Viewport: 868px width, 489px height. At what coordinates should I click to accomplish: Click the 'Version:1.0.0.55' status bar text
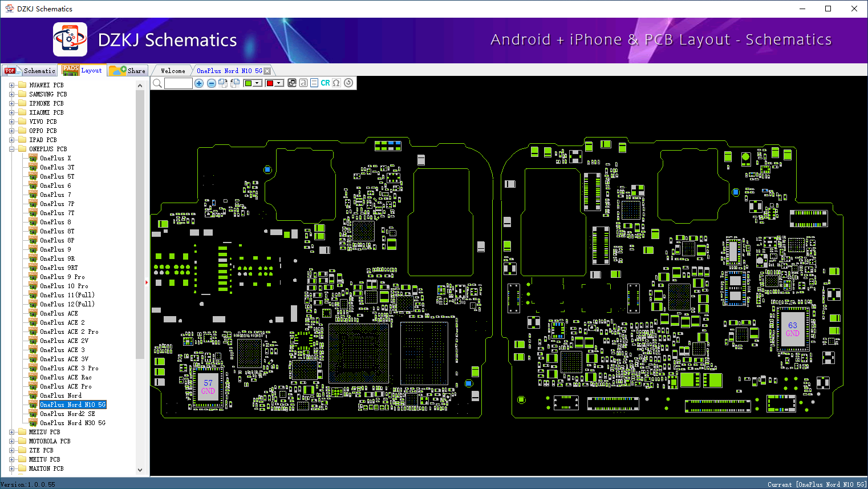pyautogui.click(x=28, y=484)
